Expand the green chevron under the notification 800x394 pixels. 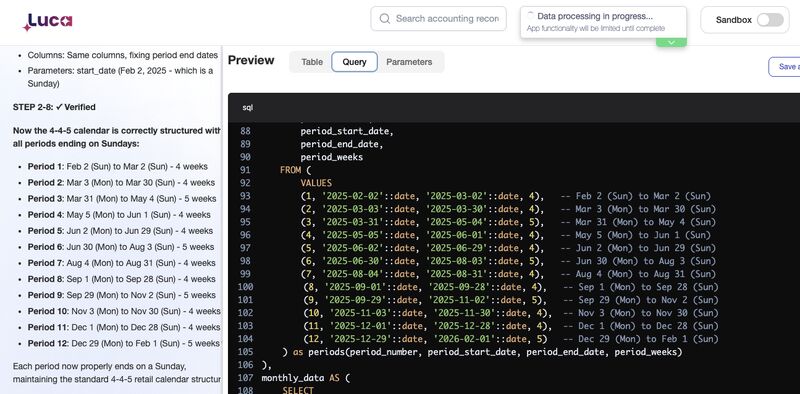pyautogui.click(x=671, y=42)
